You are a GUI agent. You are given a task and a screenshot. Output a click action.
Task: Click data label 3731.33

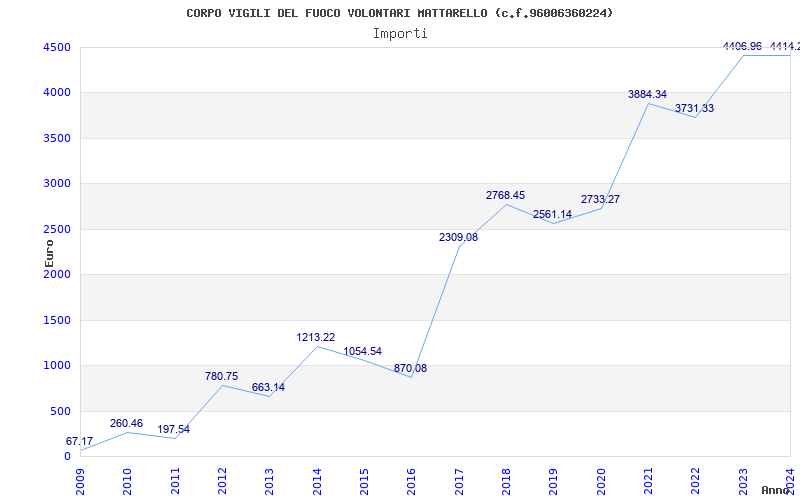pyautogui.click(x=694, y=108)
